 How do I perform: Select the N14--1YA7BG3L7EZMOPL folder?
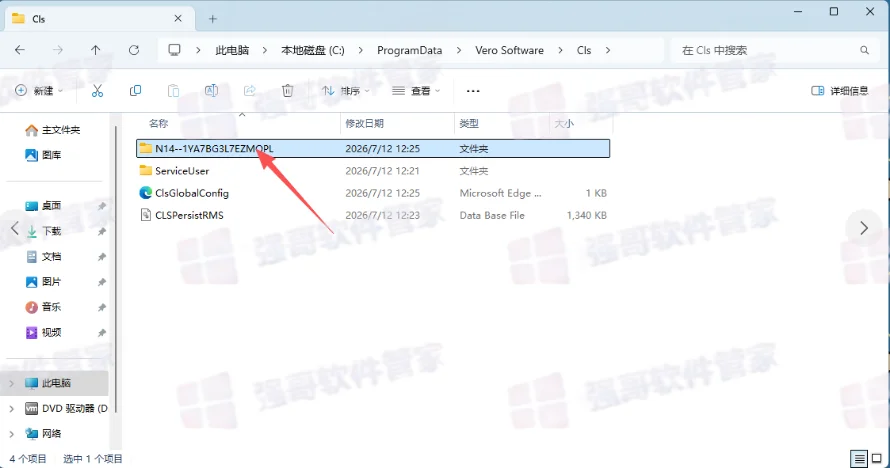[373, 149]
